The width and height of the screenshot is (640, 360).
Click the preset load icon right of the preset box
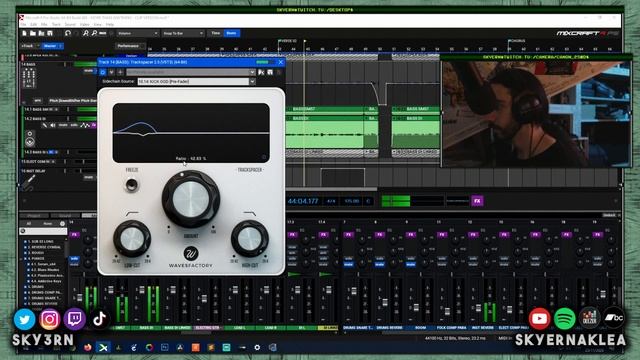click(261, 72)
